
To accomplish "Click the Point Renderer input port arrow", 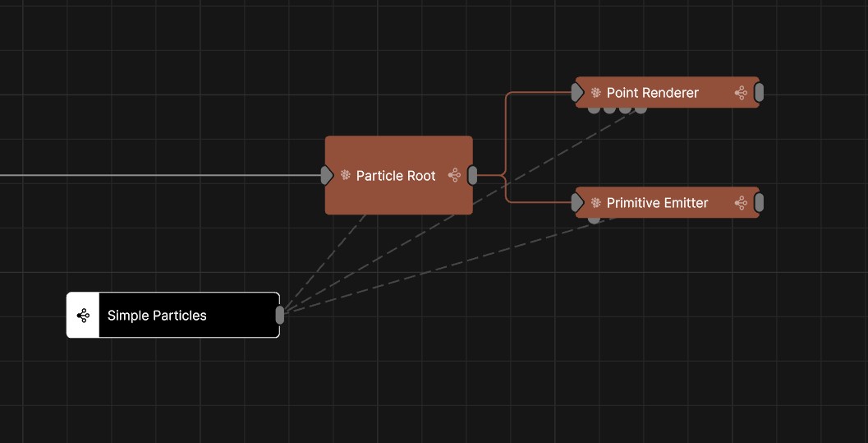I will pyautogui.click(x=577, y=93).
